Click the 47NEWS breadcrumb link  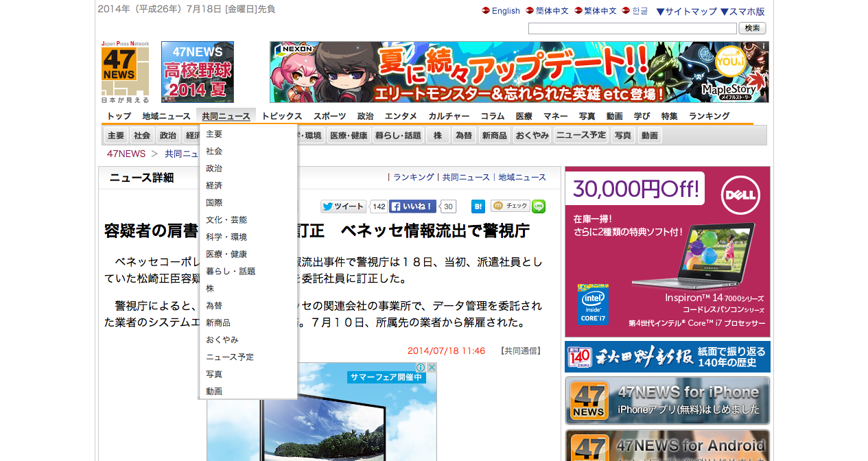pyautogui.click(x=126, y=154)
